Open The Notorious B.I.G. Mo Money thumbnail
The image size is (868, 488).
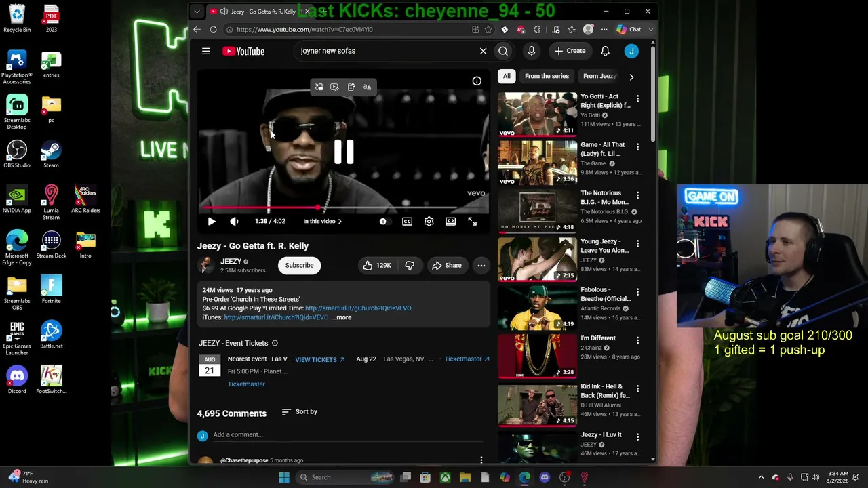click(x=537, y=210)
